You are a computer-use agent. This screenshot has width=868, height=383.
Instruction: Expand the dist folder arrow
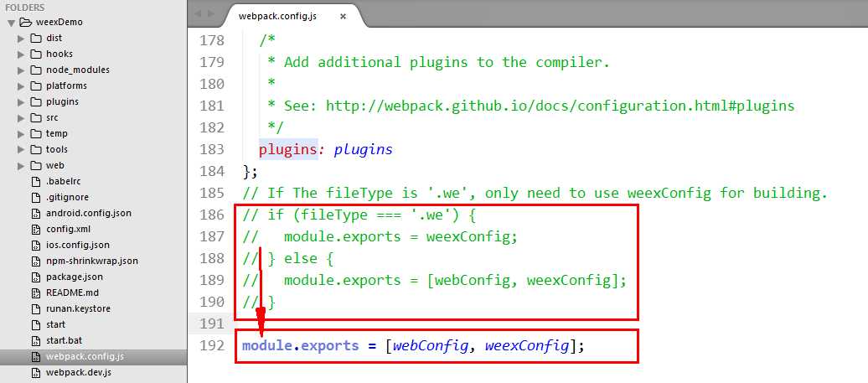point(21,39)
